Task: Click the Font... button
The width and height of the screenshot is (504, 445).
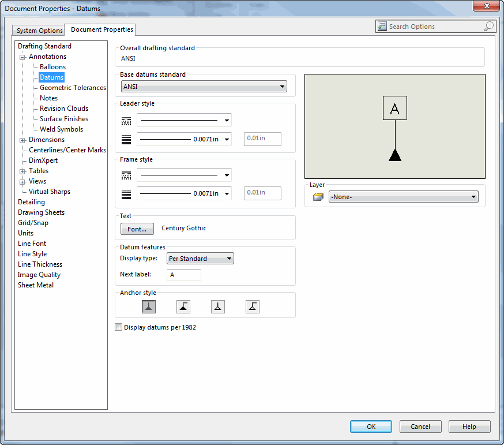Action: click(x=137, y=229)
